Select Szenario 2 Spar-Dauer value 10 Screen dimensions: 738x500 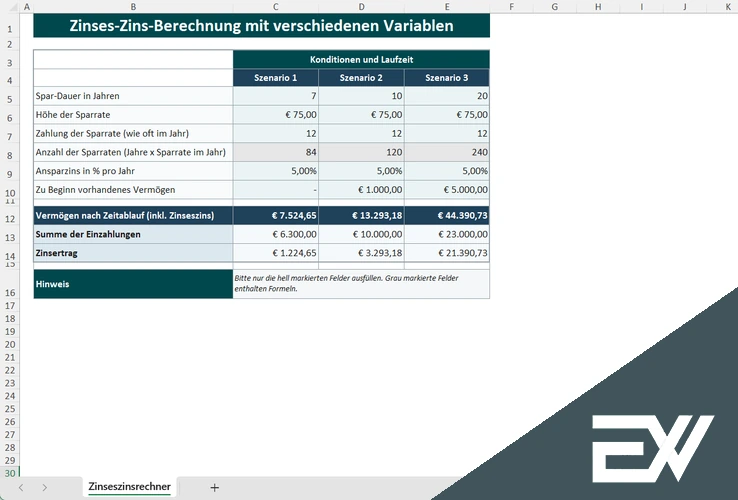361,96
